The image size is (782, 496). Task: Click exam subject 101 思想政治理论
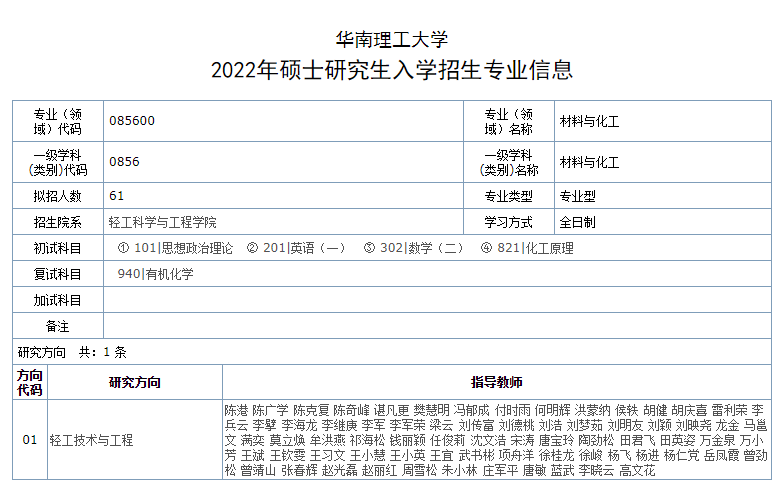175,248
